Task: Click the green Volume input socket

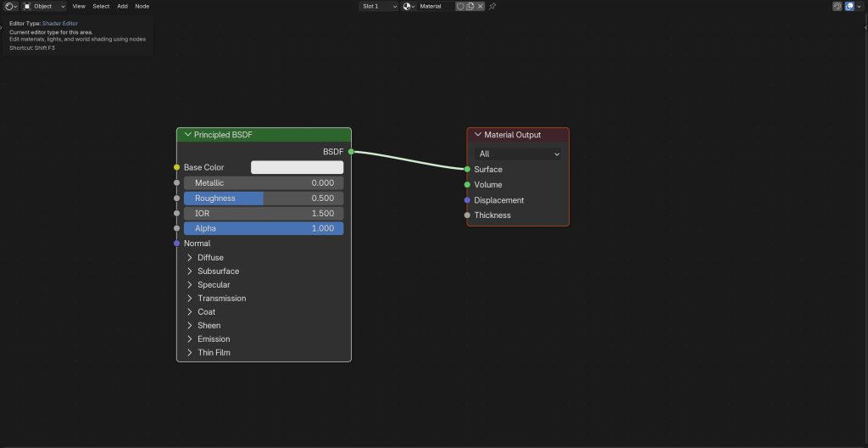Action: pyautogui.click(x=467, y=184)
